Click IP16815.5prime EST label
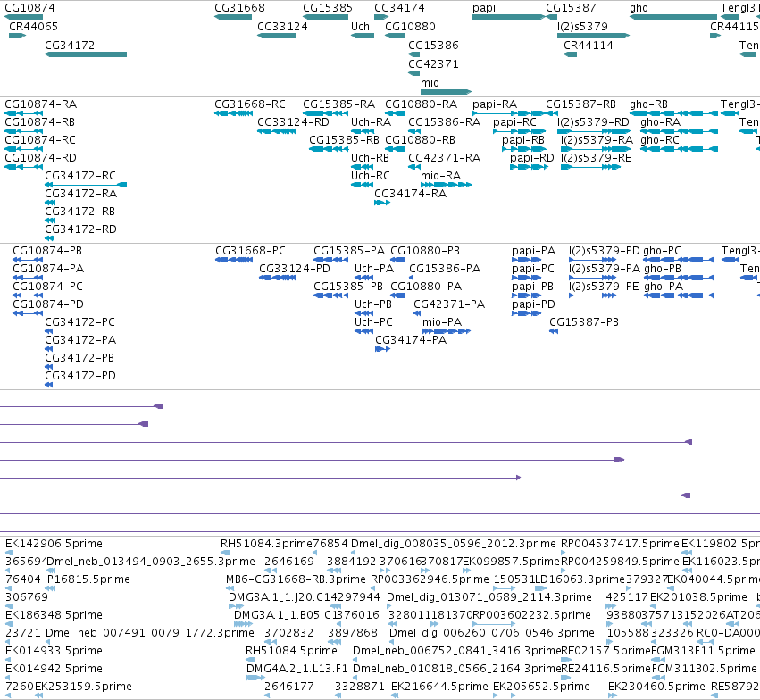The height and width of the screenshot is (700, 760). tap(88, 579)
